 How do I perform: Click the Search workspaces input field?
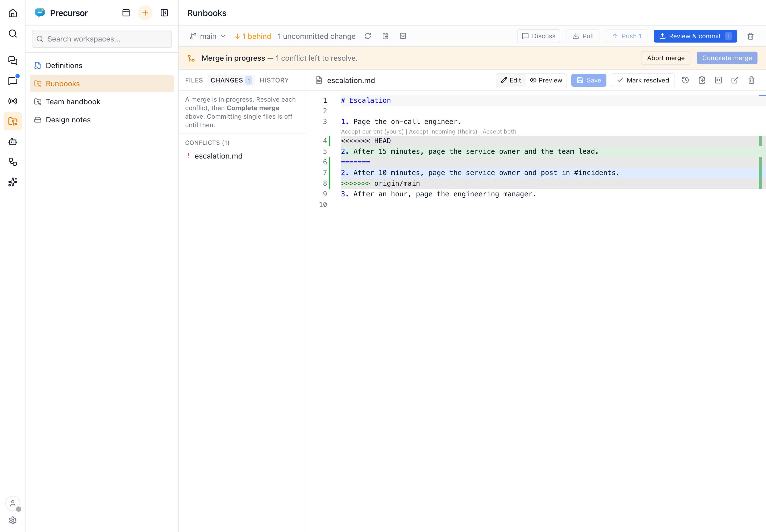(x=102, y=39)
